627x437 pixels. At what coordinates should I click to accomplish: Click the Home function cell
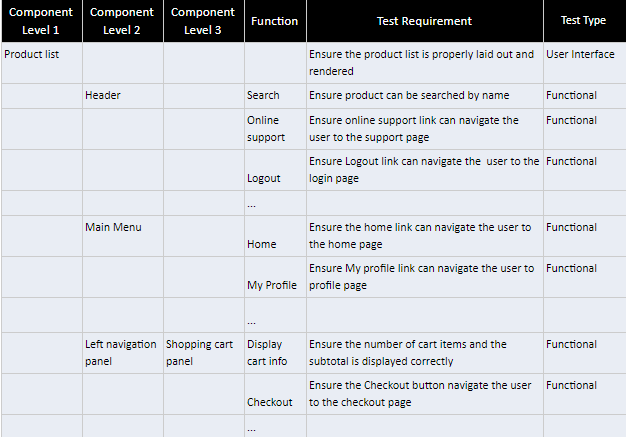[275, 236]
